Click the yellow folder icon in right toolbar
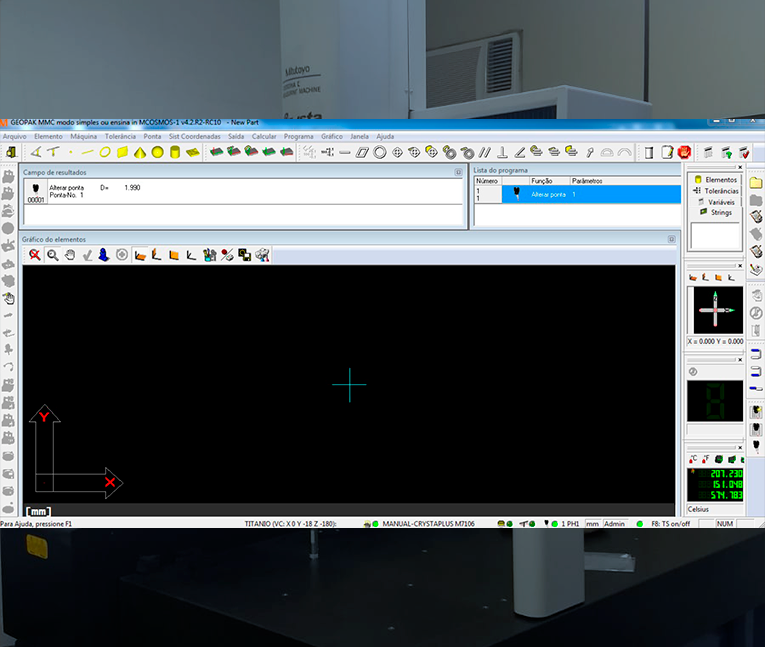 click(x=756, y=183)
